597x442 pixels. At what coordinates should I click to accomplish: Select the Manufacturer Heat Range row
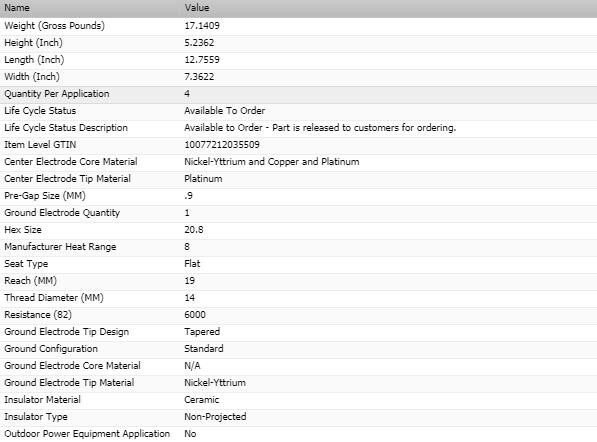(298, 247)
